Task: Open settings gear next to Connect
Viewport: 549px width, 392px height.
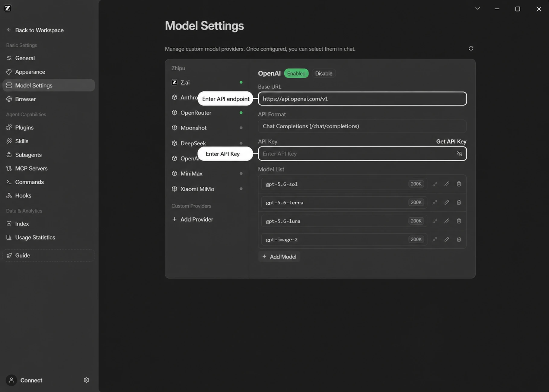Action: 86,380
